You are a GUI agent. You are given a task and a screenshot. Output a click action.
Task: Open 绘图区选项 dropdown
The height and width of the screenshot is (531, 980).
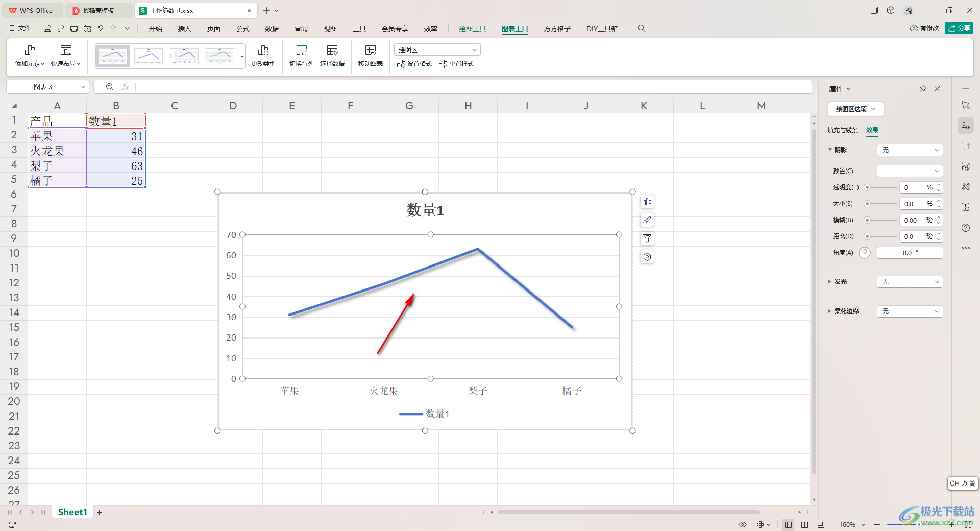pyautogui.click(x=855, y=109)
